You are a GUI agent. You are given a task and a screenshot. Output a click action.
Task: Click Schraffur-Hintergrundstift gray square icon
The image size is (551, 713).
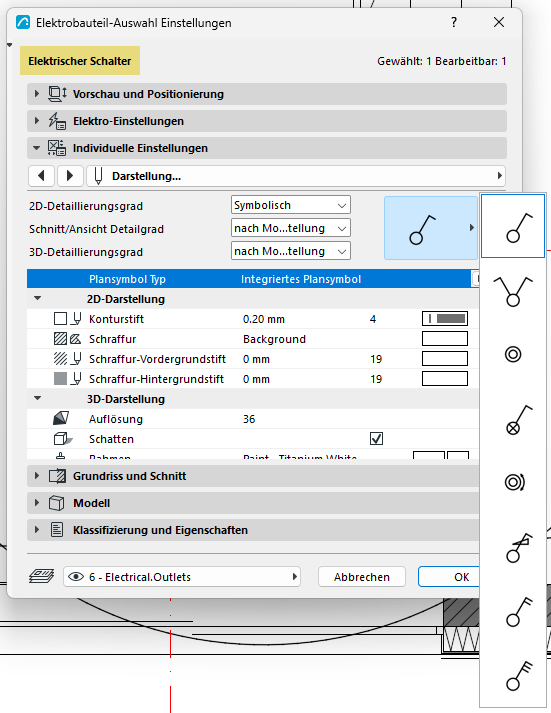tap(60, 379)
